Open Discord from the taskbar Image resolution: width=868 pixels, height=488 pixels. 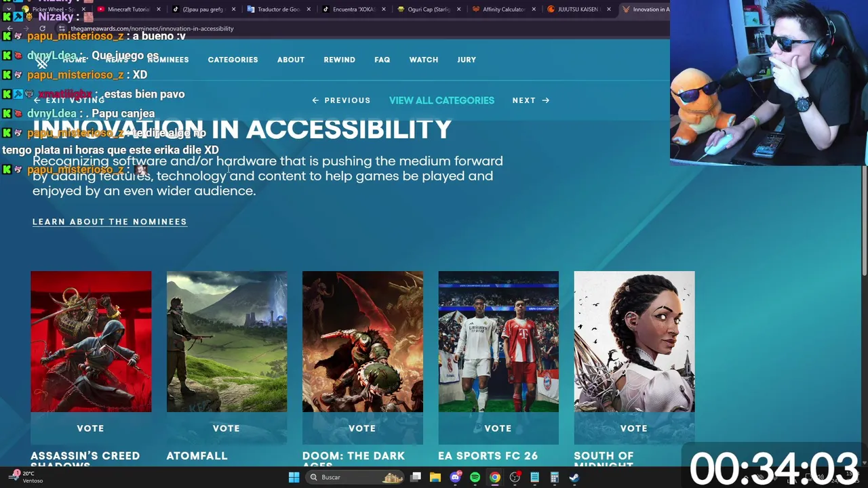pyautogui.click(x=455, y=477)
